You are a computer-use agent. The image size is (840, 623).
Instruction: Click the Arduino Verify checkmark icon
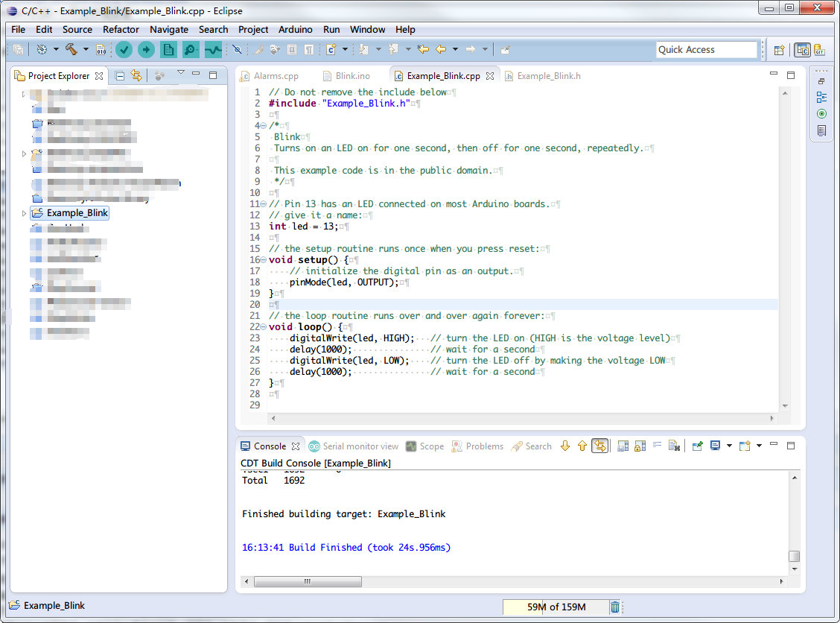[124, 50]
